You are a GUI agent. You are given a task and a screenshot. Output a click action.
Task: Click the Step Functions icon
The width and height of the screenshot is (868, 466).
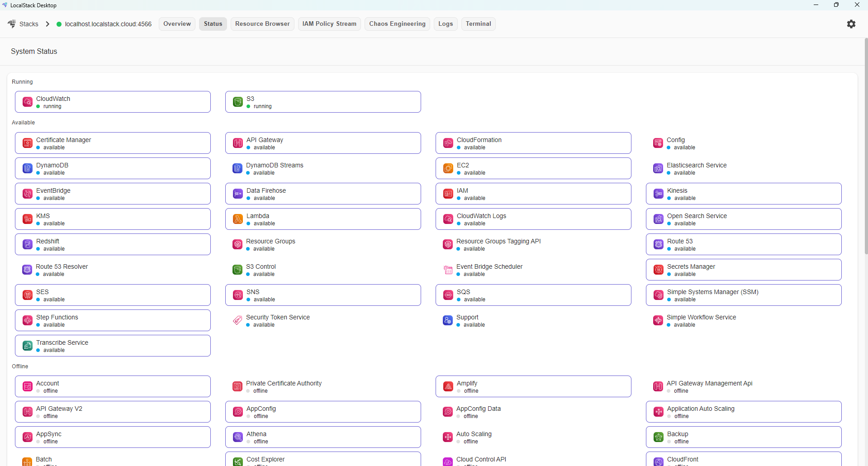[28, 320]
